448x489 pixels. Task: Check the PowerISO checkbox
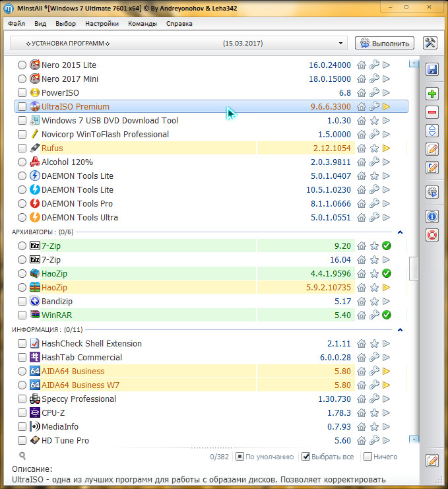point(22,92)
